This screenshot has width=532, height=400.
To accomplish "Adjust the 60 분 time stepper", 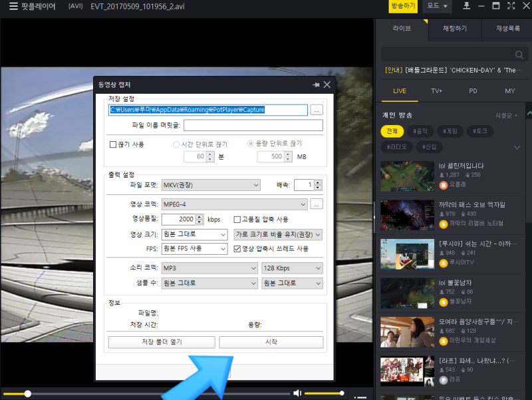I will 210,156.
